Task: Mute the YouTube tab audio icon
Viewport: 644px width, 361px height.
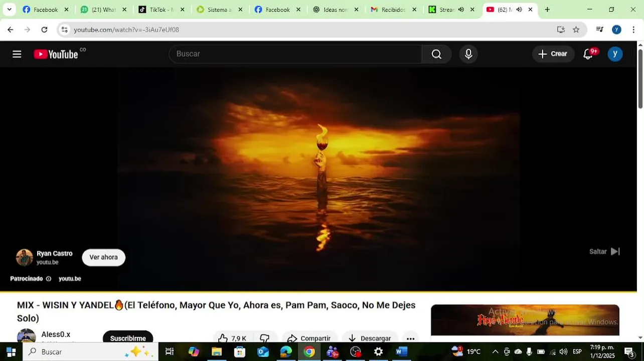Action: [x=519, y=10]
